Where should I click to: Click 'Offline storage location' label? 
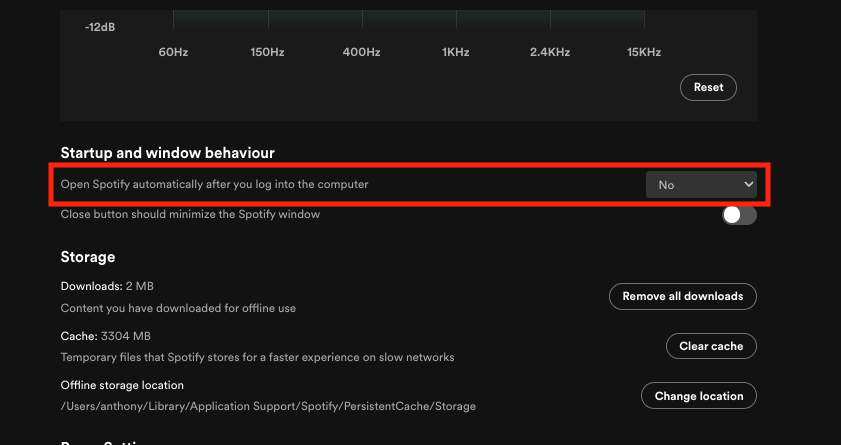(122, 385)
